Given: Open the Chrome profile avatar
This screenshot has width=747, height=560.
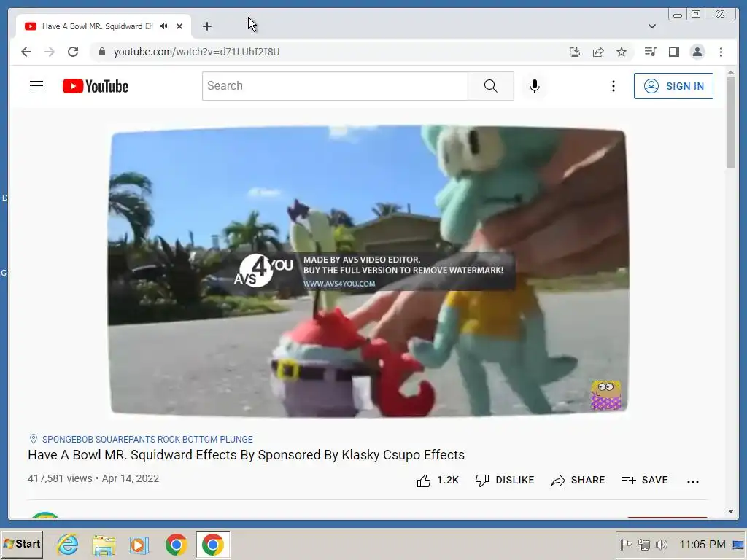Looking at the screenshot, I should coord(697,52).
